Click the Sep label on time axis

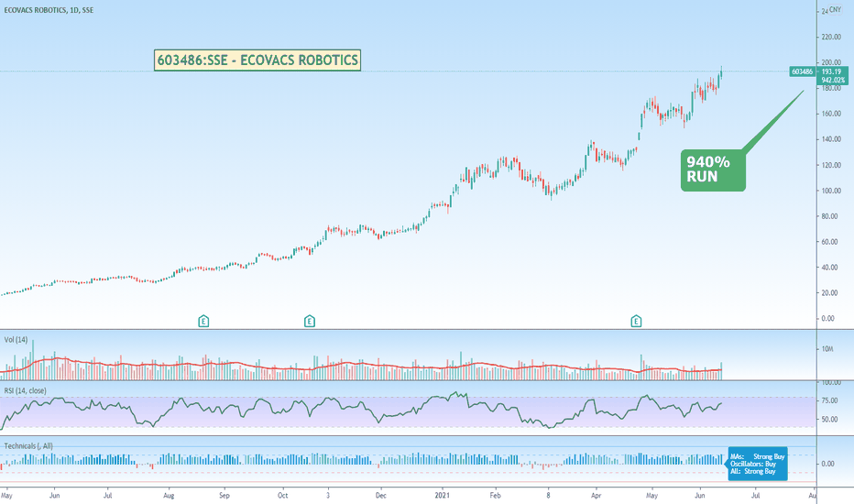tap(224, 495)
